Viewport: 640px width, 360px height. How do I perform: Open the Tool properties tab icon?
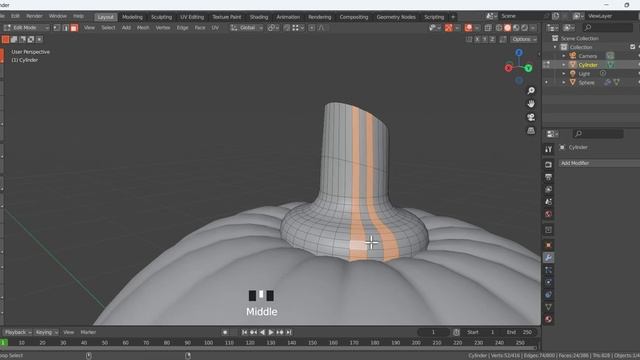point(548,149)
